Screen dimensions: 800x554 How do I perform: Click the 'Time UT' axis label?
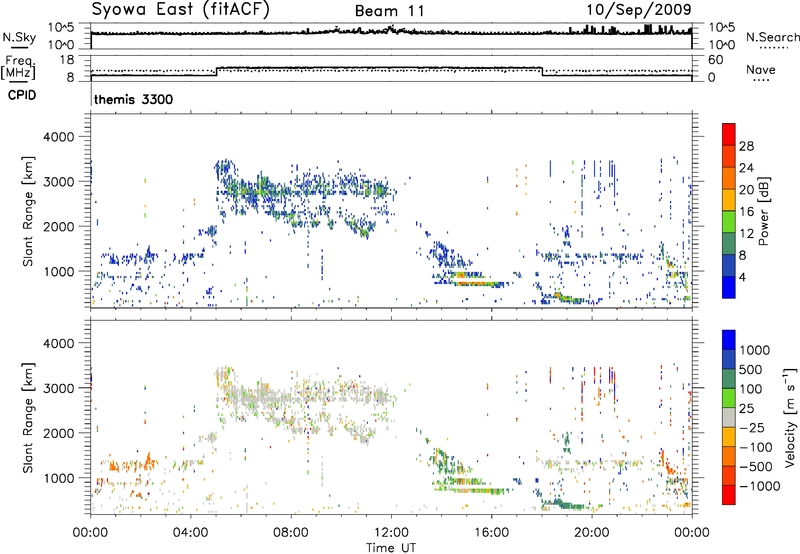(x=391, y=548)
